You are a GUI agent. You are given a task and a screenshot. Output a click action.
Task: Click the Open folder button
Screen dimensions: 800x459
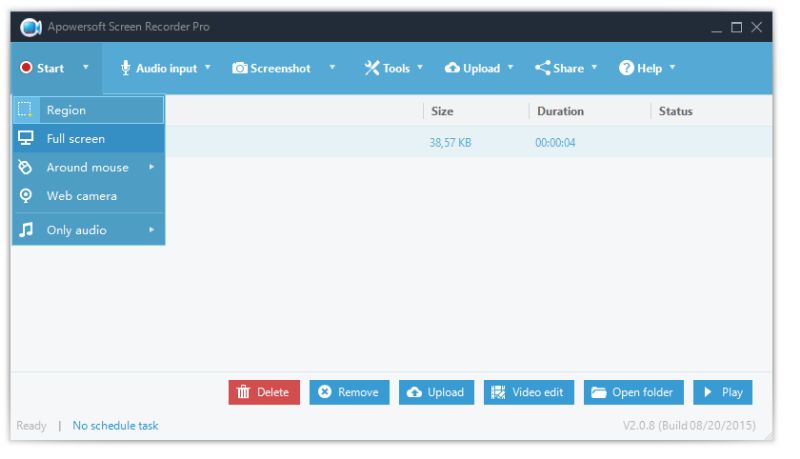(x=634, y=392)
